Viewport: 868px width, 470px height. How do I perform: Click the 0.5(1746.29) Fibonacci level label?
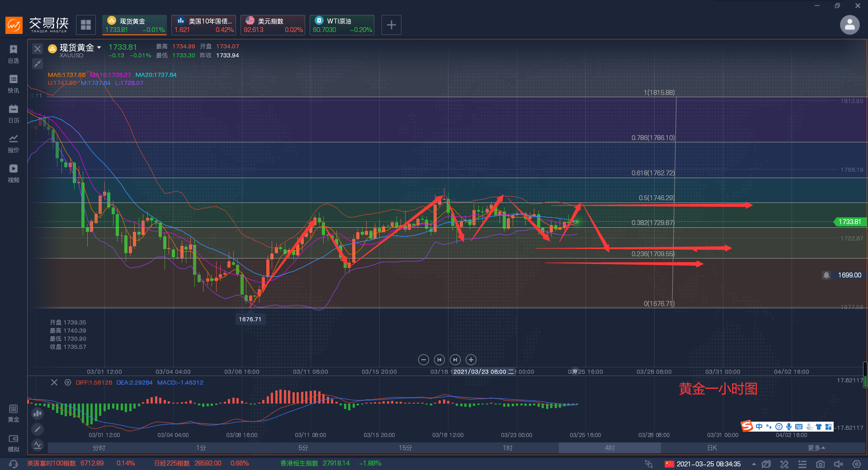(x=656, y=198)
